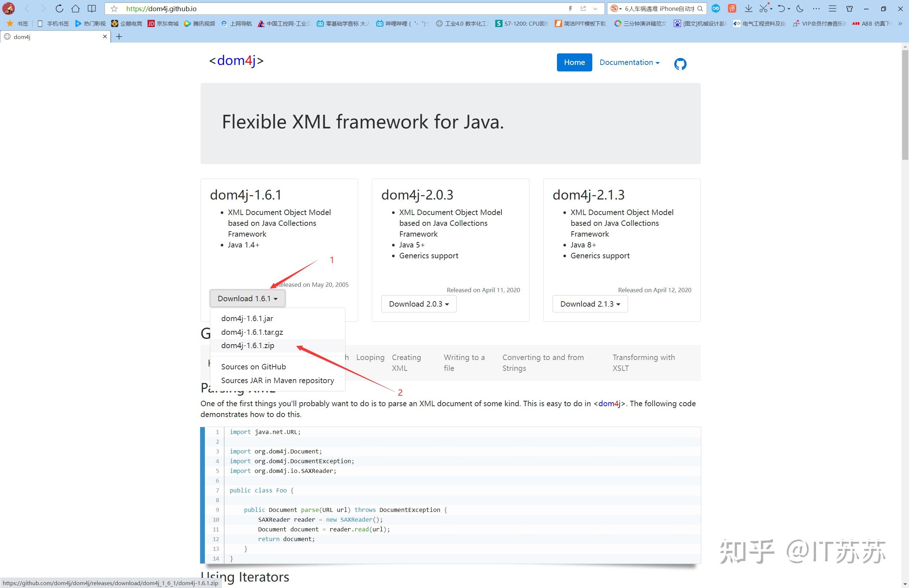This screenshot has width=909, height=588.
Task: Open the Transforming with XSLT tab
Action: (x=643, y=363)
